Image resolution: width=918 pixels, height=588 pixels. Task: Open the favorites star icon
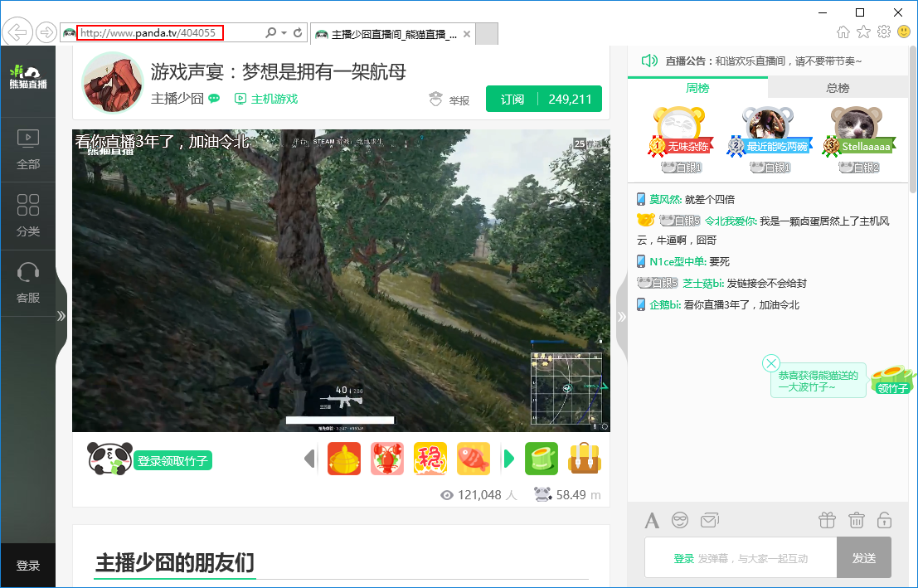(863, 32)
